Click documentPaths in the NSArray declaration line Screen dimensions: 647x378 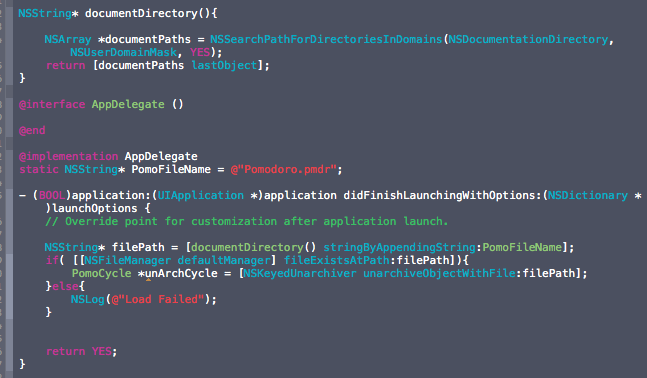coord(148,39)
